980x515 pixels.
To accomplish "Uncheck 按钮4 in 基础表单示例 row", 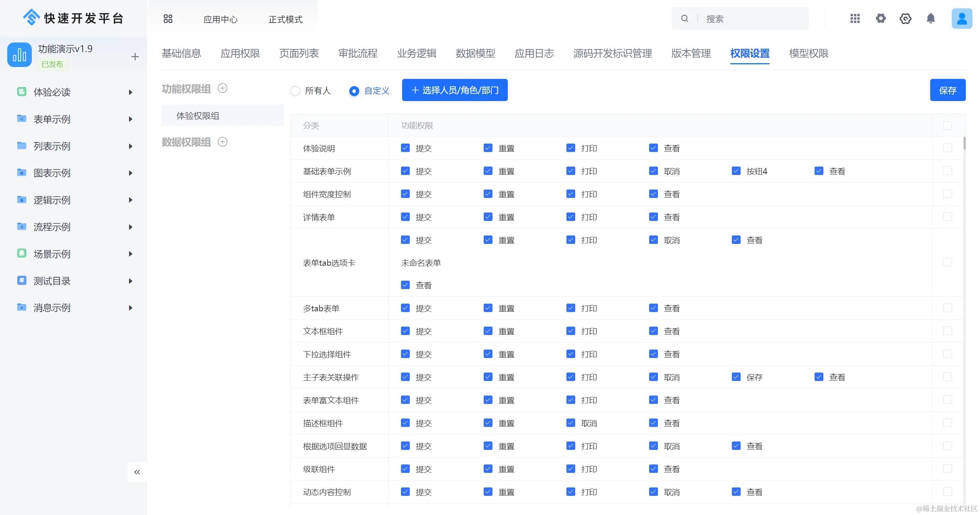I will click(736, 171).
